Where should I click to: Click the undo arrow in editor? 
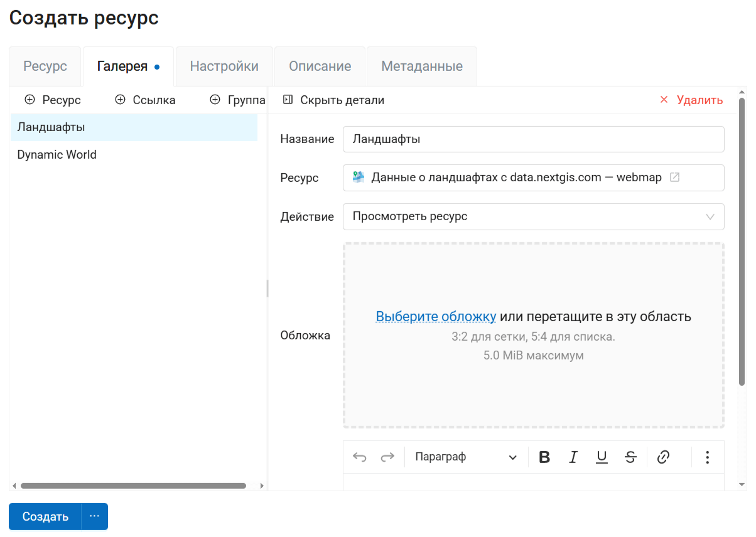coord(359,457)
